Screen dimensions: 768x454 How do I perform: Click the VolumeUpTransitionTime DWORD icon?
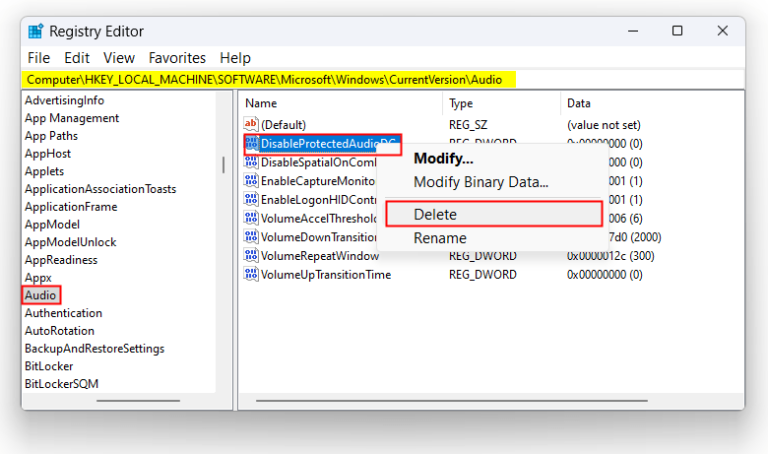251,275
